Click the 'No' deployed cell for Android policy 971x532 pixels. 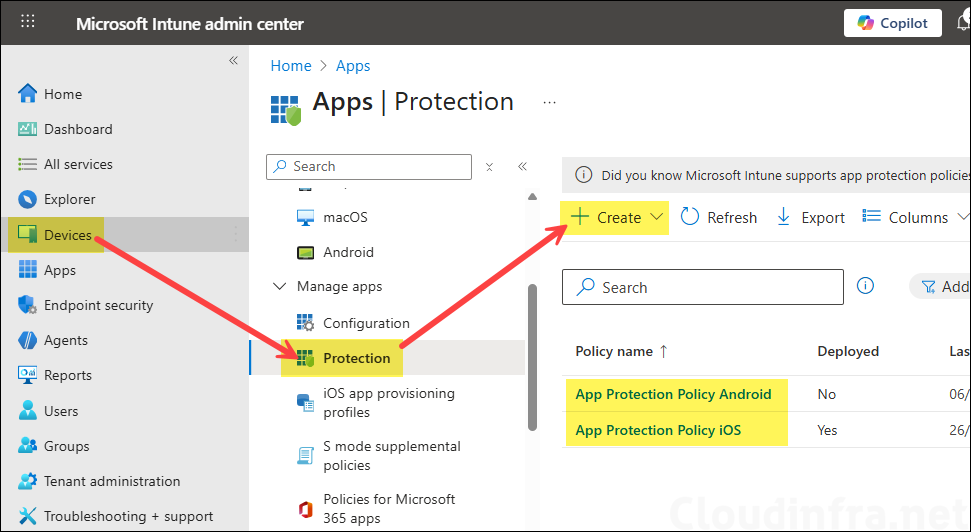click(827, 394)
